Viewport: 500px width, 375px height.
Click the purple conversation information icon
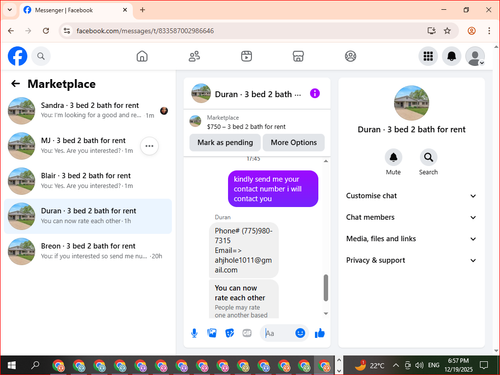point(315,93)
